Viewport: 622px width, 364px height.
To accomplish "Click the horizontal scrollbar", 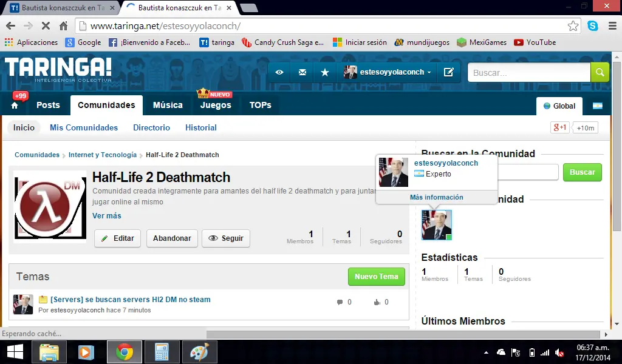I will pyautogui.click(x=403, y=334).
